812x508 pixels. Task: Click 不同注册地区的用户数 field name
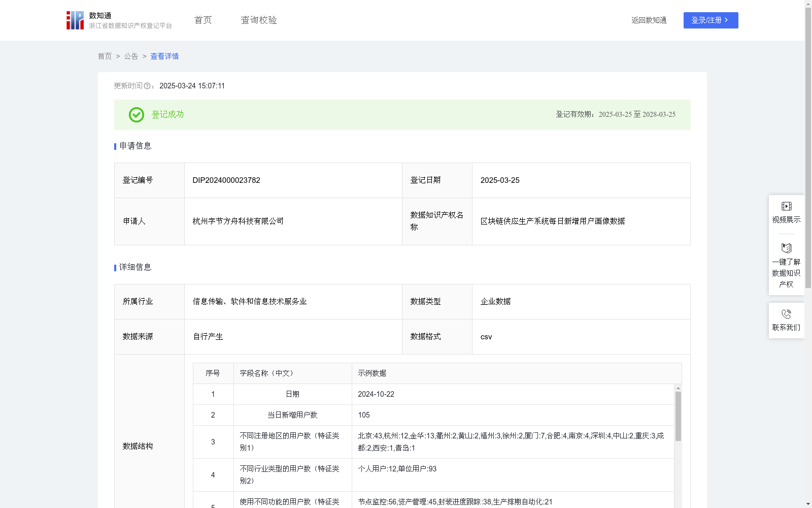tap(289, 442)
